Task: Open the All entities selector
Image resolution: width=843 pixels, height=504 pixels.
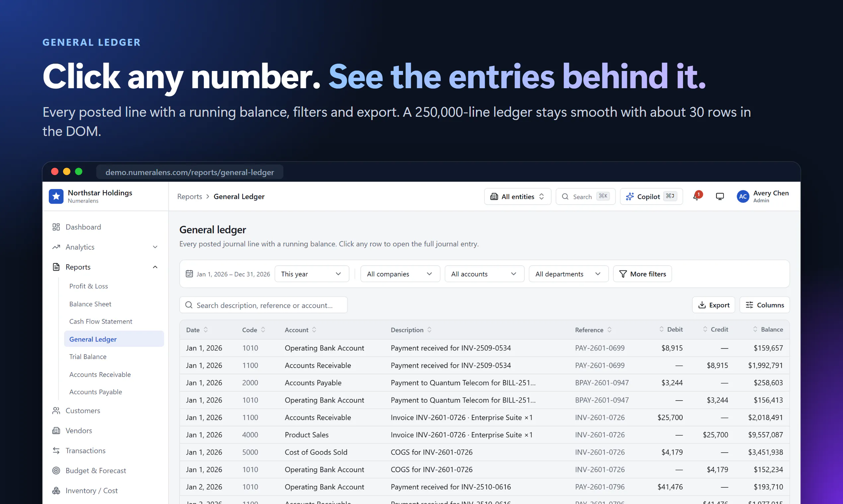Action: (x=517, y=196)
